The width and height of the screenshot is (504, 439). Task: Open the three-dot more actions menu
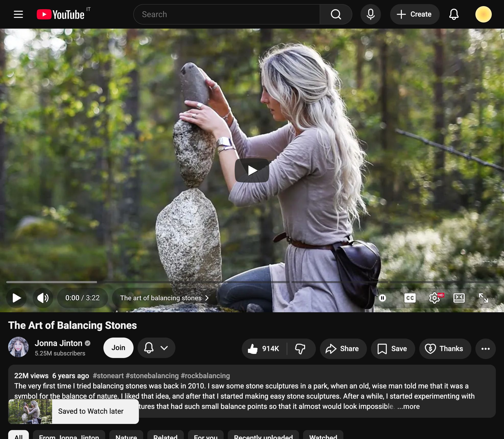pyautogui.click(x=485, y=349)
